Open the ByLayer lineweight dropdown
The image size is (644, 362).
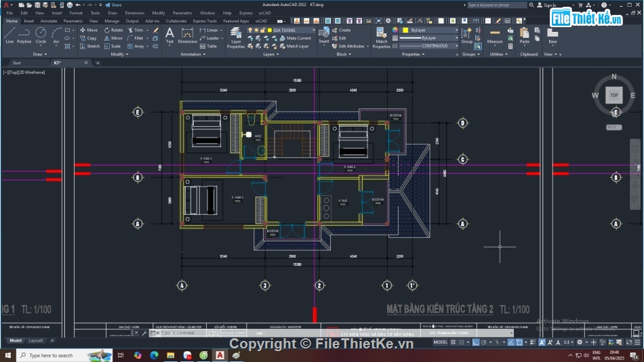(429, 38)
